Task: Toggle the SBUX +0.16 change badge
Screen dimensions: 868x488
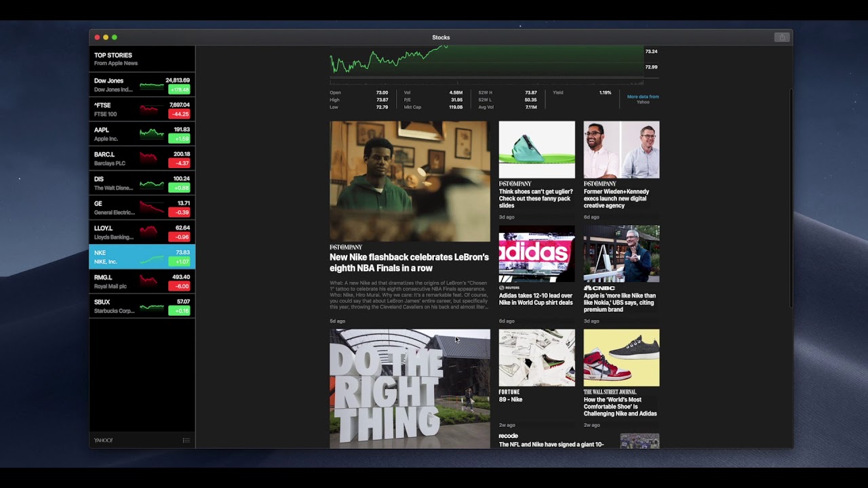Action: coord(179,311)
